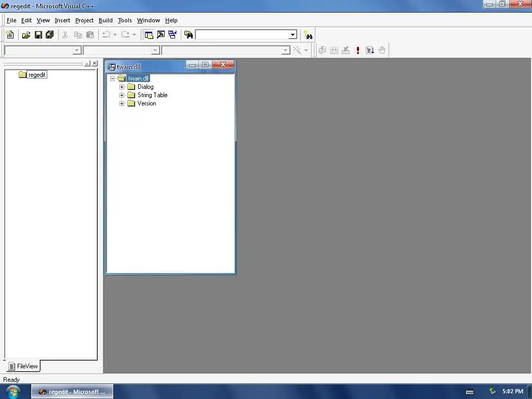Screen dimensions: 532x399
Task: Click the Copy icon
Action: [x=78, y=35]
